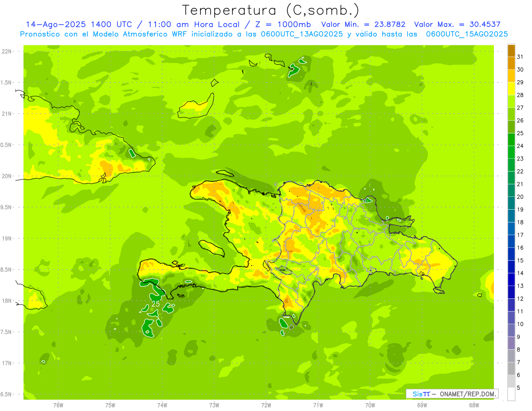Pick the gray swatch between 6 and 7
Image resolution: width=532 pixels, height=411 pixels.
point(511,369)
